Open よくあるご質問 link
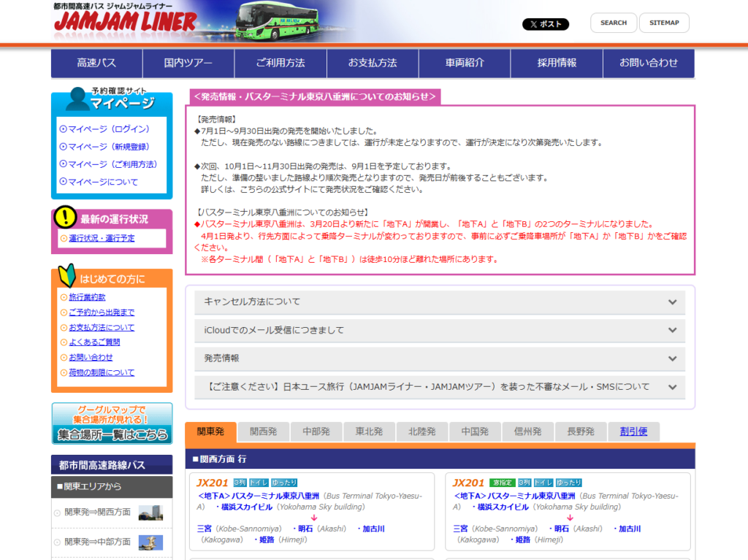This screenshot has width=748, height=560. [x=94, y=342]
